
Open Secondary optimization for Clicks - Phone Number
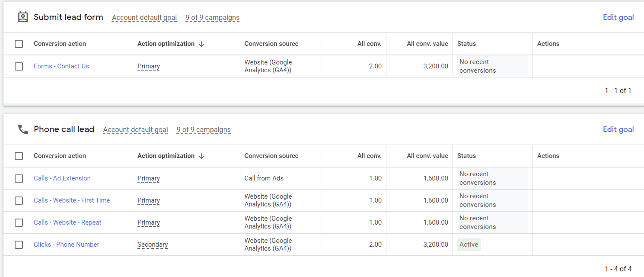(153, 245)
